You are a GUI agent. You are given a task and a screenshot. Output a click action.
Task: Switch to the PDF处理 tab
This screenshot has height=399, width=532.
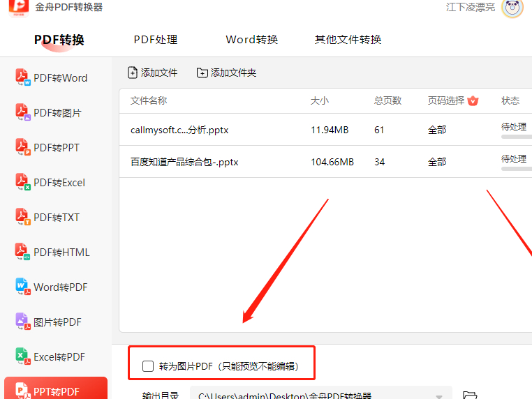point(156,40)
